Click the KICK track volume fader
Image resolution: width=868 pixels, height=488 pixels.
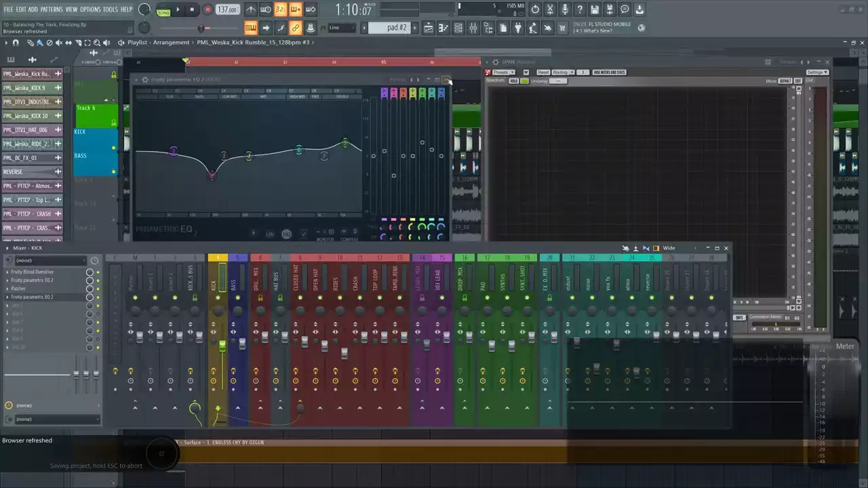pyautogui.click(x=222, y=346)
